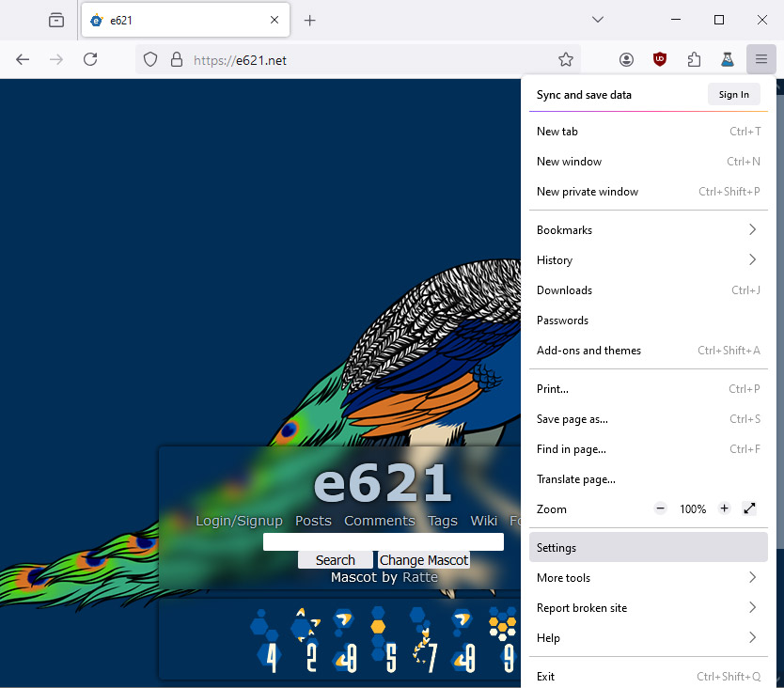Choose Exit to quit Firefox
The height and width of the screenshot is (688, 784).
pyautogui.click(x=648, y=676)
